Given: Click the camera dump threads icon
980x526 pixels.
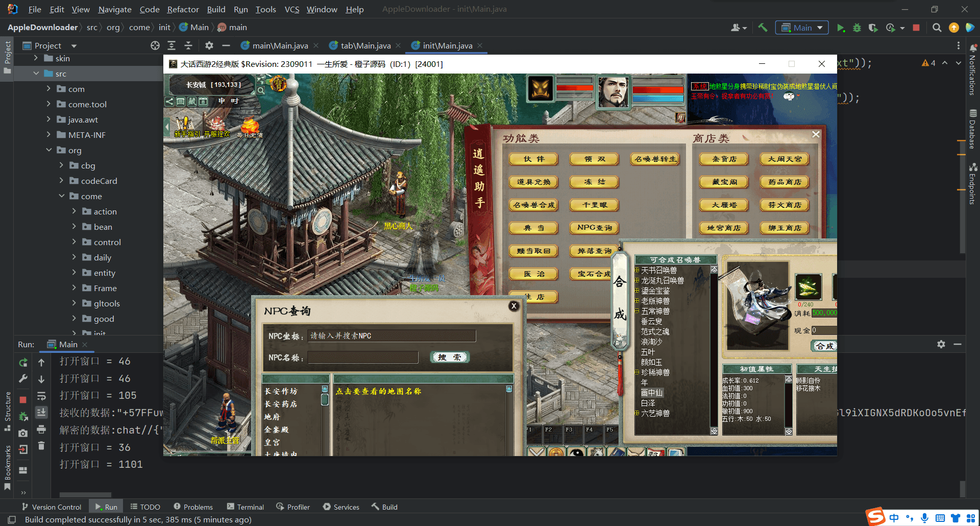Looking at the screenshot, I should pyautogui.click(x=23, y=433).
